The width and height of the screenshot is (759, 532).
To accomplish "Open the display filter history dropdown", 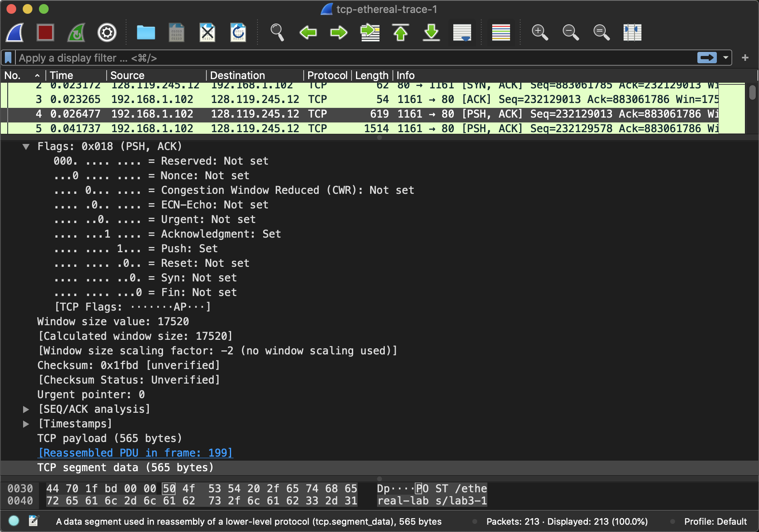I will (726, 58).
